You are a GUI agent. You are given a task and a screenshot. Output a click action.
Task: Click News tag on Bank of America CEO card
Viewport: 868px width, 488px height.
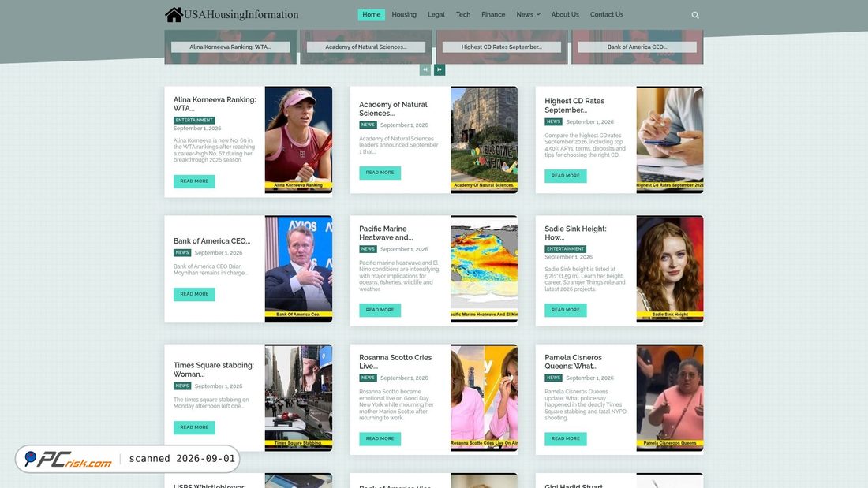coord(182,253)
